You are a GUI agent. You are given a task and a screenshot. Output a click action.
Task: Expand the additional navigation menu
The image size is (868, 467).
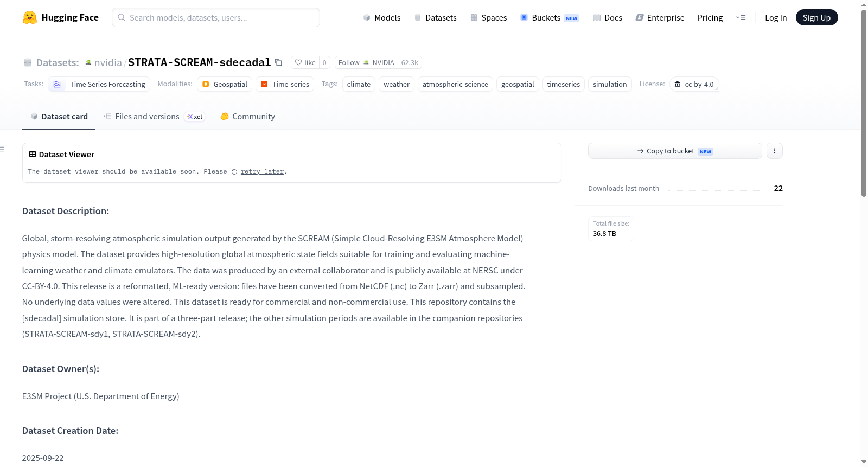pos(741,17)
